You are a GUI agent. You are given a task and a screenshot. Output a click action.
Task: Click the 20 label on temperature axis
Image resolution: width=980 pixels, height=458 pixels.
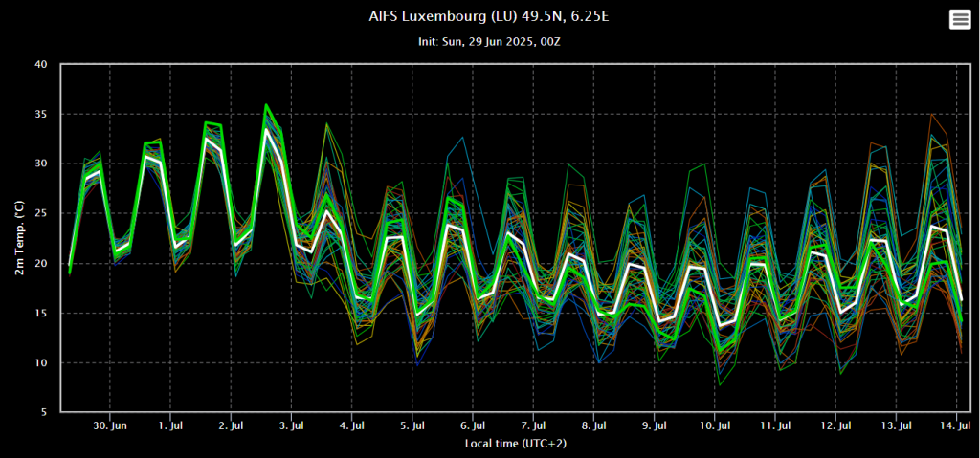pyautogui.click(x=40, y=264)
